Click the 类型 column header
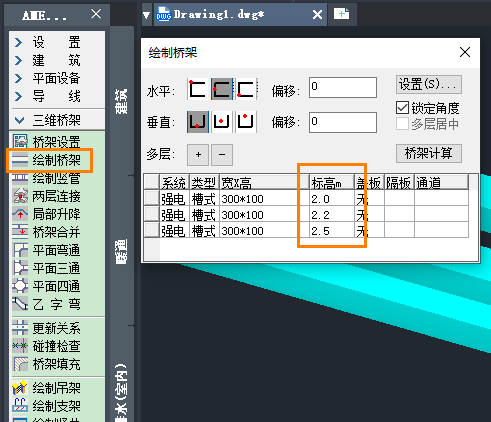Image resolution: width=491 pixels, height=422 pixels. (x=204, y=182)
